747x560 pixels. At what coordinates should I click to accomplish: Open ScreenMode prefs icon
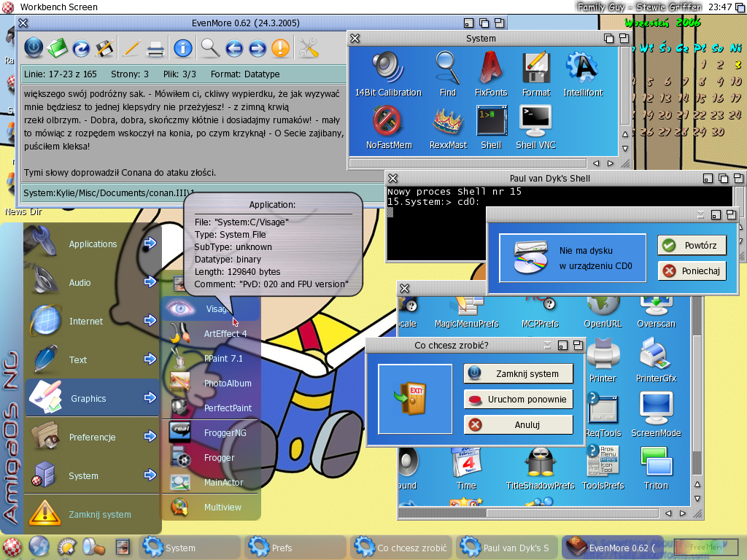(x=657, y=415)
